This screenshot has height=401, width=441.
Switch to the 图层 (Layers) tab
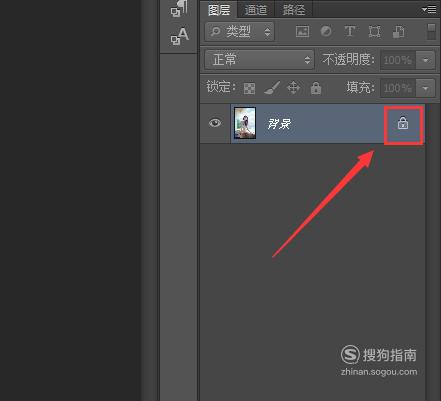(x=219, y=10)
